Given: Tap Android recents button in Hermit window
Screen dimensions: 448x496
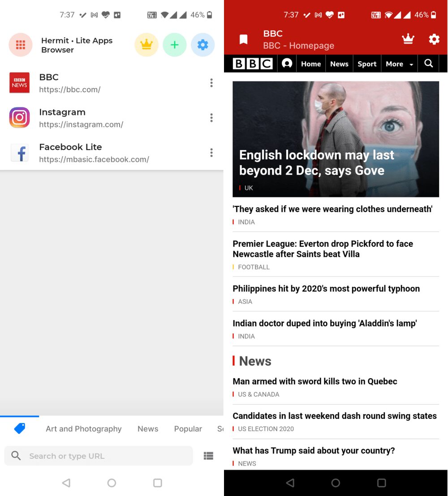Looking at the screenshot, I should (157, 483).
